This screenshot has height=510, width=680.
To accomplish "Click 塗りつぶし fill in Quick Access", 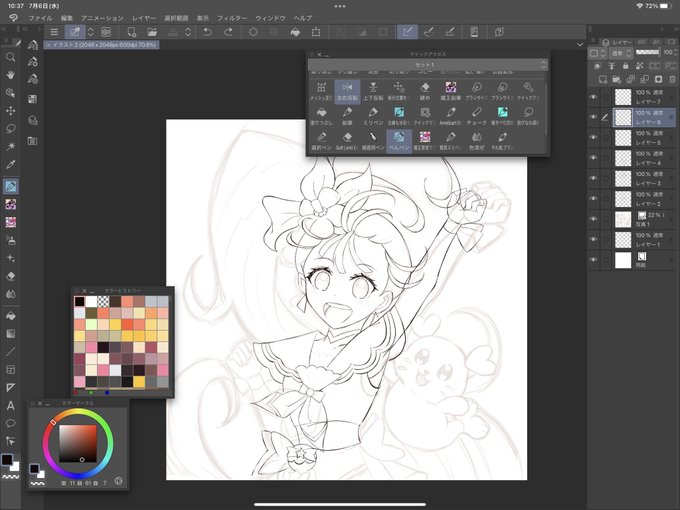I will [321, 116].
